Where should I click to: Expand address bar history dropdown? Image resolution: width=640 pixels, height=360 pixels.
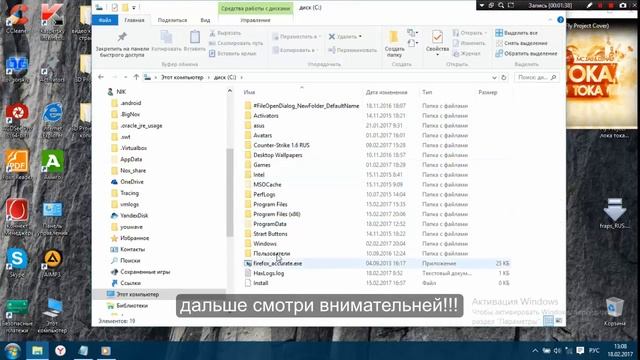pyautogui.click(x=494, y=78)
